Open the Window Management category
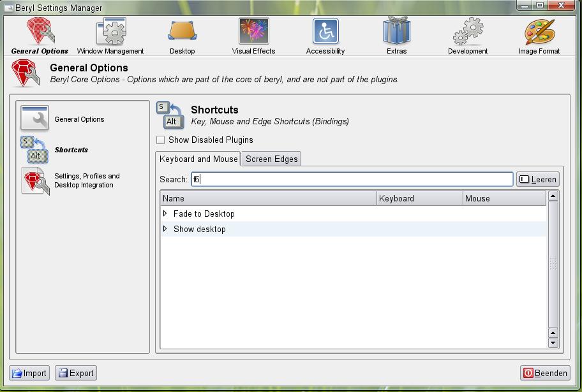This screenshot has width=582, height=392. [x=110, y=36]
